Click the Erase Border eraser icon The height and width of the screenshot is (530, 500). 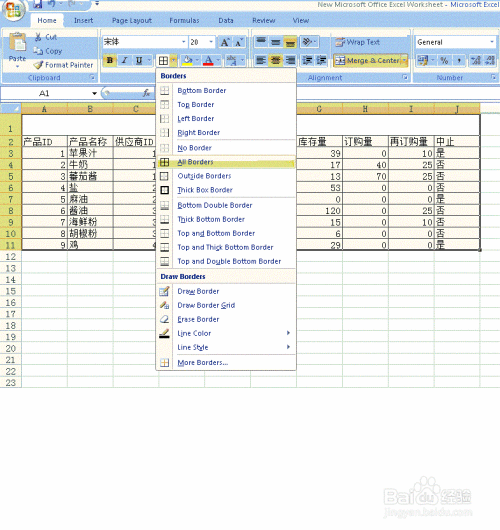click(164, 319)
